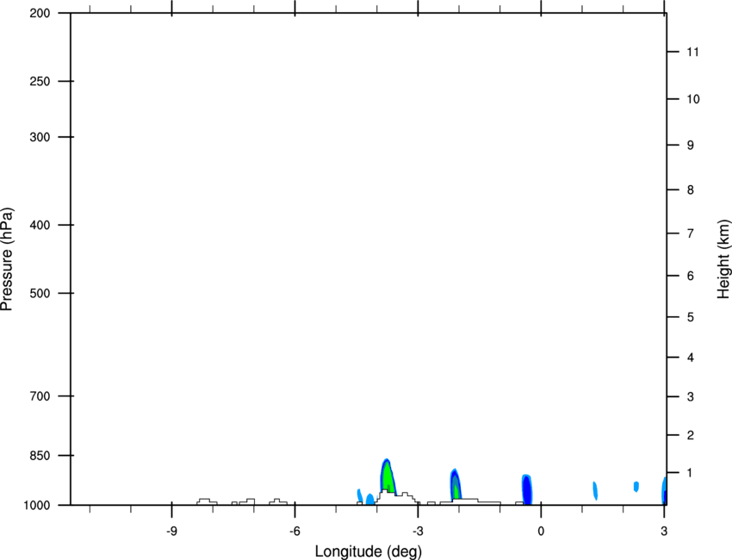Image resolution: width=732 pixels, height=560 pixels.
Task: Click the 1000 pressure tick label
Action: pos(36,506)
